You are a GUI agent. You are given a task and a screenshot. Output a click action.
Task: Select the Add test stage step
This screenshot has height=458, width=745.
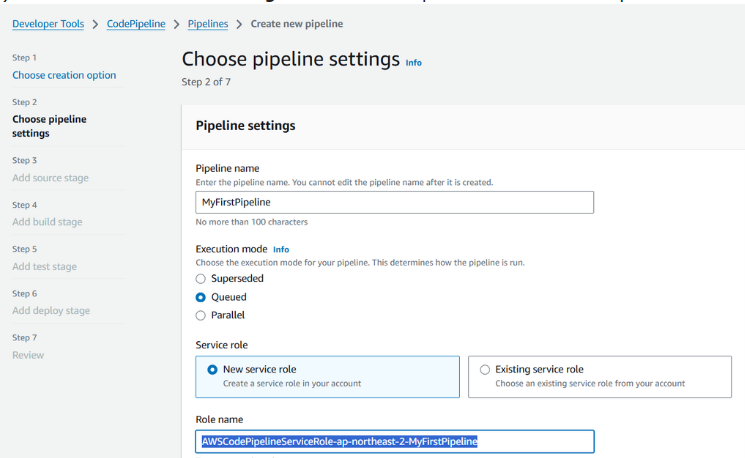44,267
